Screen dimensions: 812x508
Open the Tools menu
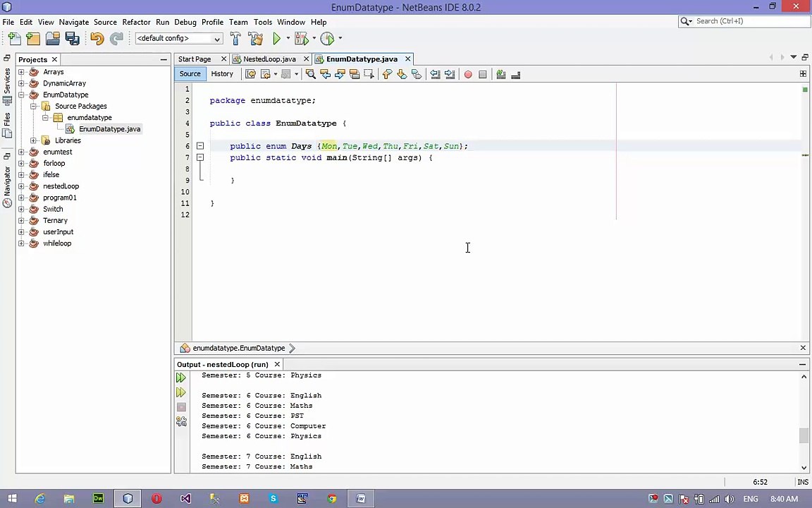click(x=262, y=22)
